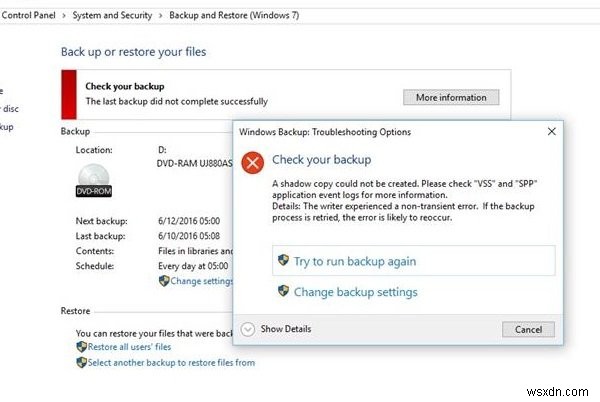600x402 pixels.
Task: Expand Show Details with the chevron button
Action: point(248,329)
